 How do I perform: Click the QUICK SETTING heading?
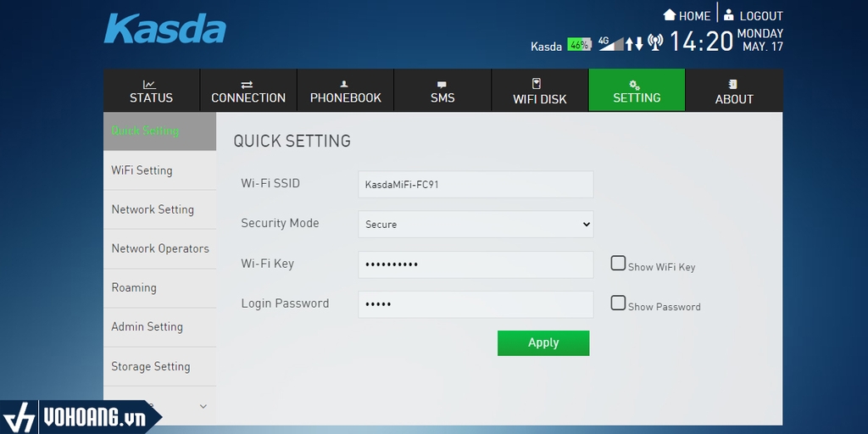(x=292, y=142)
